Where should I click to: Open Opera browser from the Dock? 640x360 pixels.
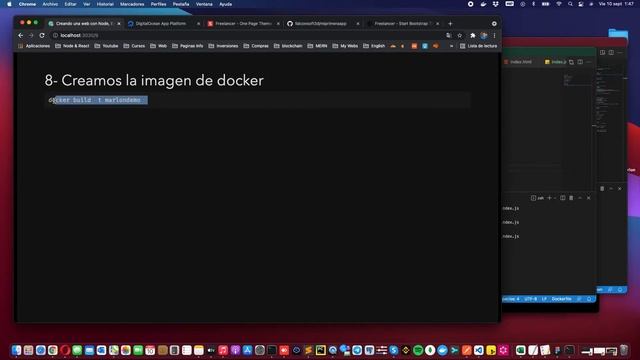click(x=65, y=350)
